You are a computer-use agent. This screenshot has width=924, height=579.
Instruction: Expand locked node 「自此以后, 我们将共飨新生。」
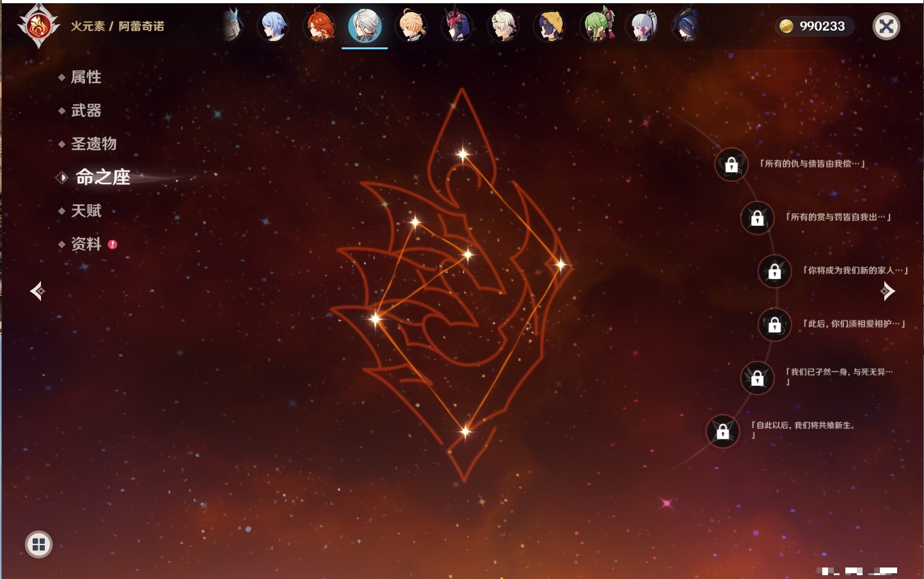722,431
